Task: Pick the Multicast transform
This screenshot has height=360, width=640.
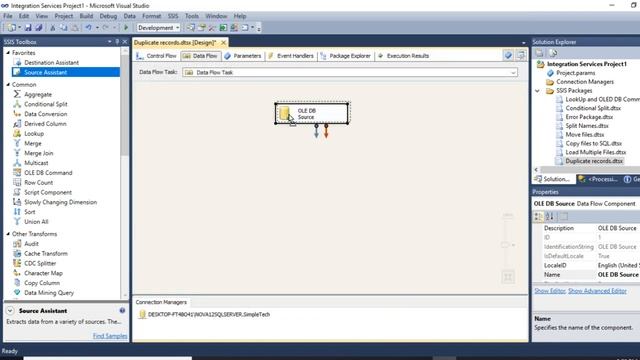Action: pos(36,163)
